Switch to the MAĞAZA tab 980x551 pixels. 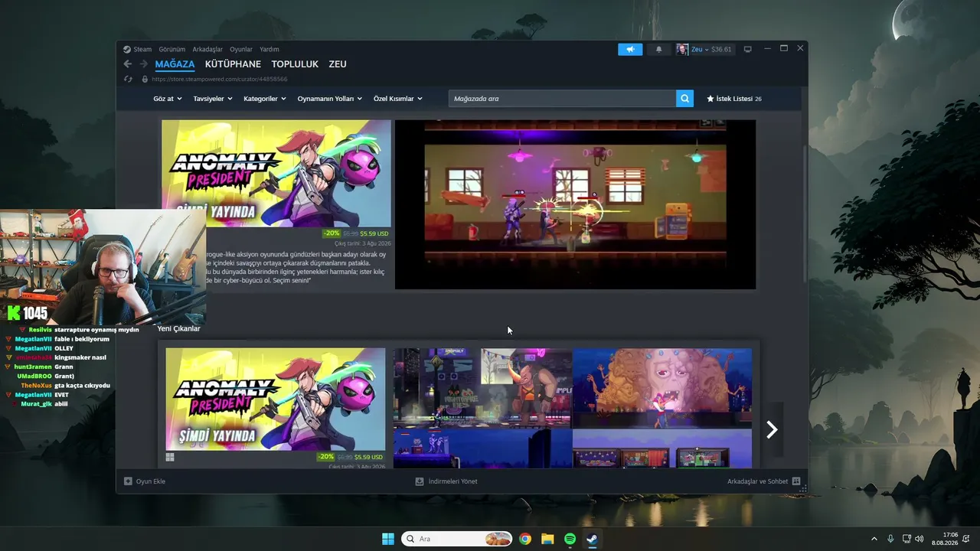point(175,64)
